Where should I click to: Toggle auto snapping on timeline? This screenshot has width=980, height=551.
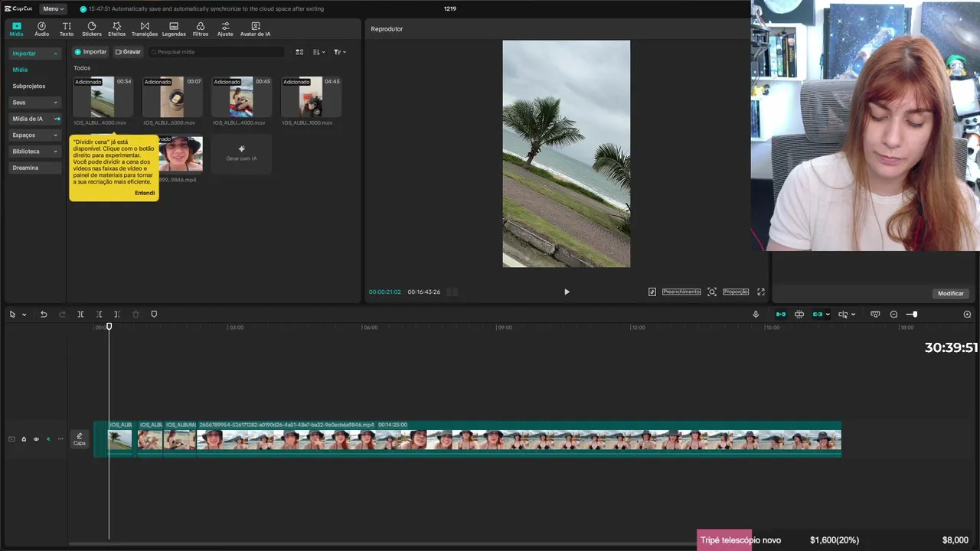tap(799, 315)
